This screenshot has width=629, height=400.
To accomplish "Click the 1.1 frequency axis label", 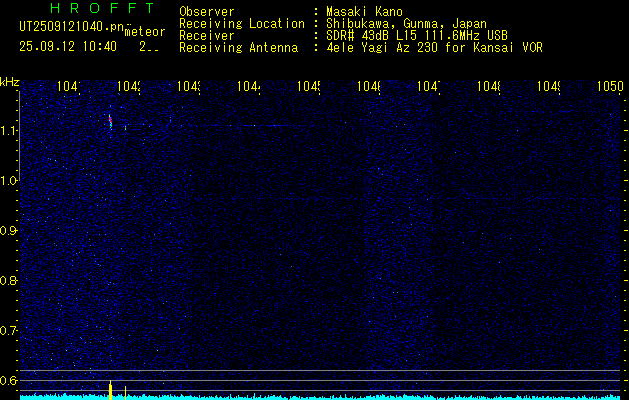I will tap(9, 130).
